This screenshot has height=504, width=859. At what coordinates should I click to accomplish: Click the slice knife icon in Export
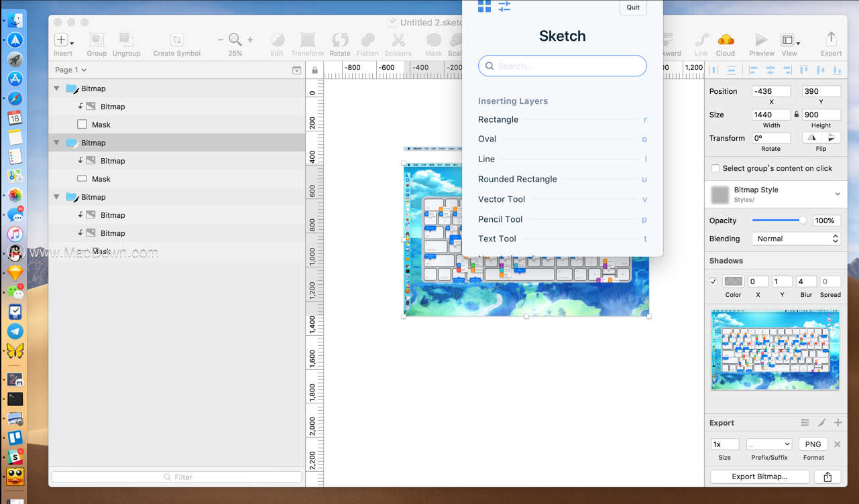tap(821, 422)
